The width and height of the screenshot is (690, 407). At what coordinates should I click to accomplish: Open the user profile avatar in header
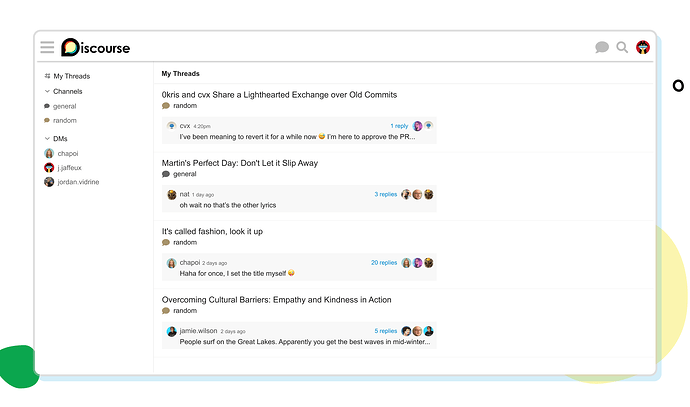[643, 47]
